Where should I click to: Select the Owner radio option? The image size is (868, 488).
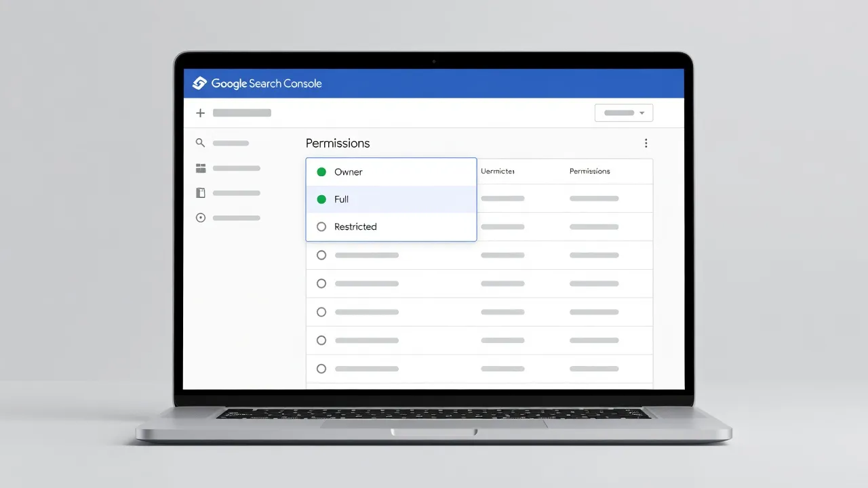point(321,172)
